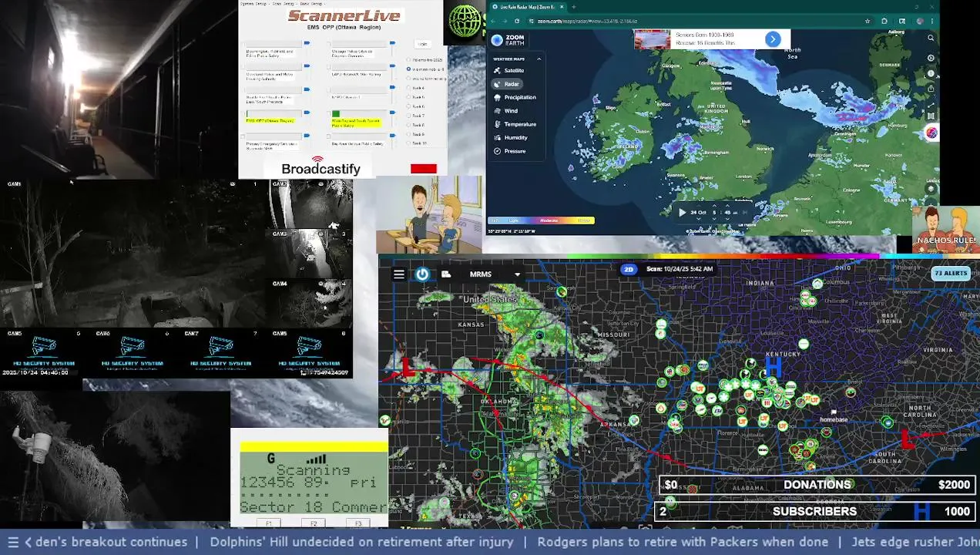Viewport: 980px width, 555px height.
Task: Select the Bank 8 radio button
Action: (x=408, y=125)
